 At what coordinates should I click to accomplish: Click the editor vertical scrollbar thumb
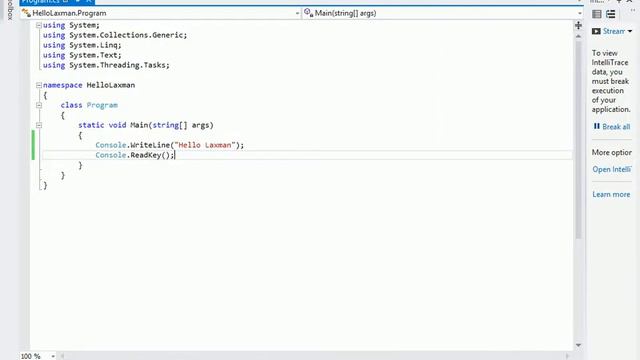point(578,140)
